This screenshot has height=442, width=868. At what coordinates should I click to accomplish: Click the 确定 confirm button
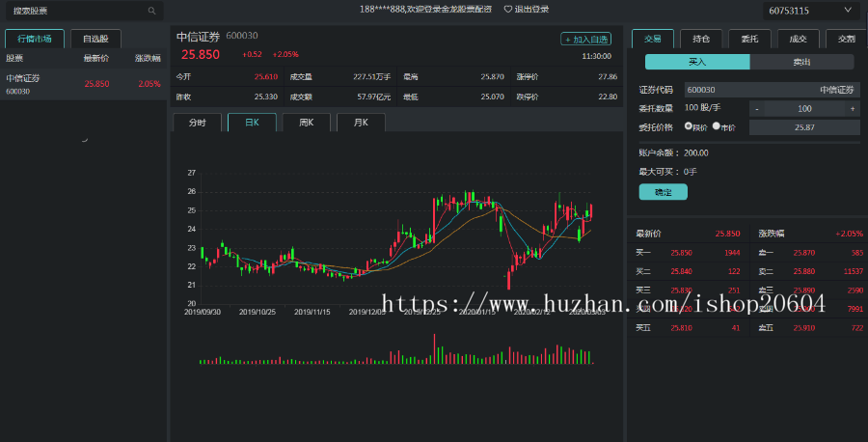pyautogui.click(x=664, y=192)
